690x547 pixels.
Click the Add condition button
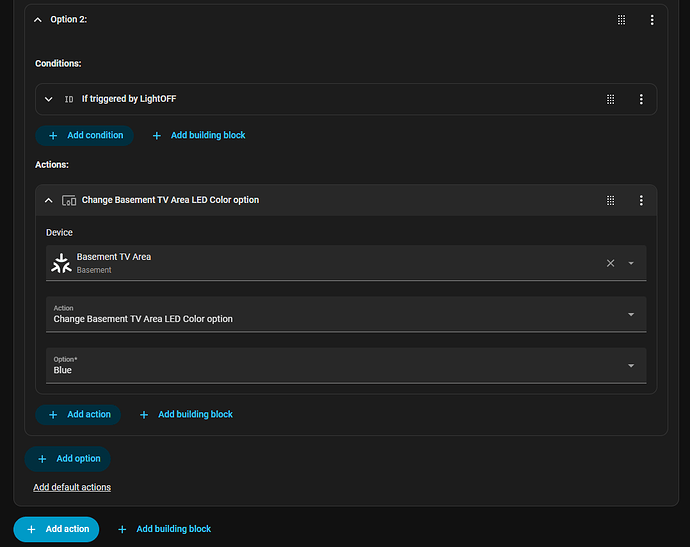point(84,135)
